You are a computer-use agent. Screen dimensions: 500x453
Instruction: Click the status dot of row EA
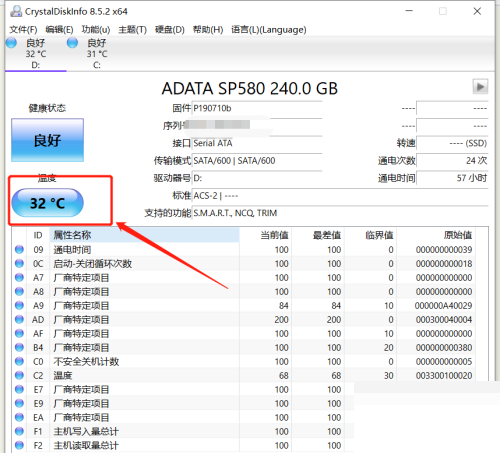tap(19, 417)
